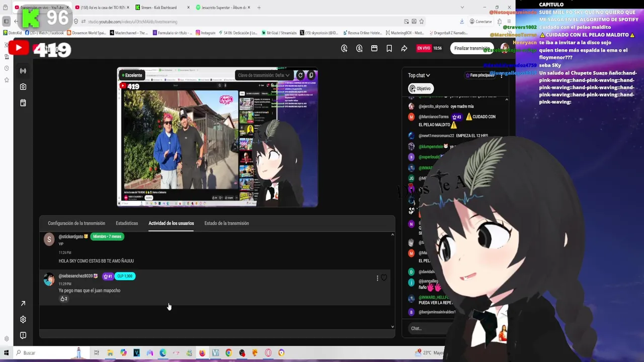Image resolution: width=644 pixels, height=362 pixels.
Task: Open the scheduled streams calendar icon
Action: (x=23, y=103)
